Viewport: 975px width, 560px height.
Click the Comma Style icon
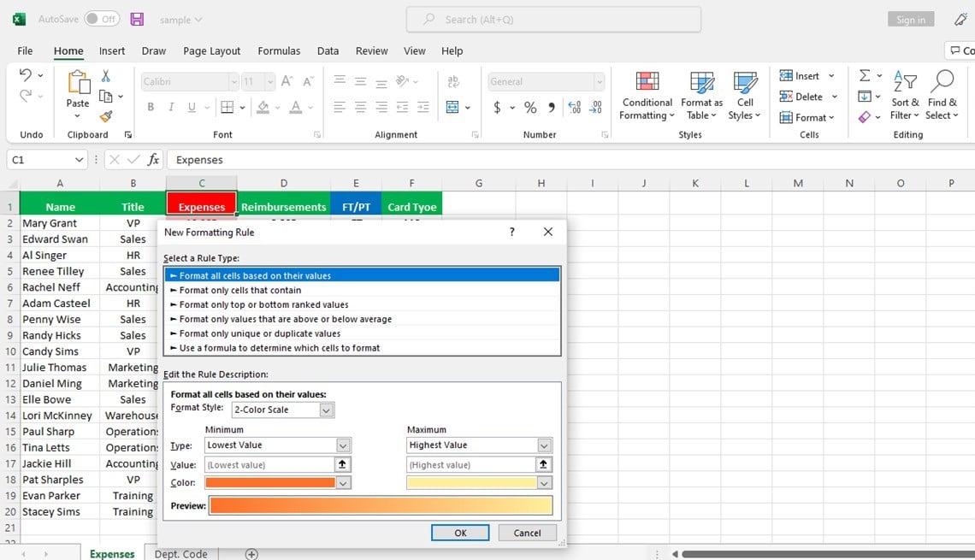coord(551,108)
